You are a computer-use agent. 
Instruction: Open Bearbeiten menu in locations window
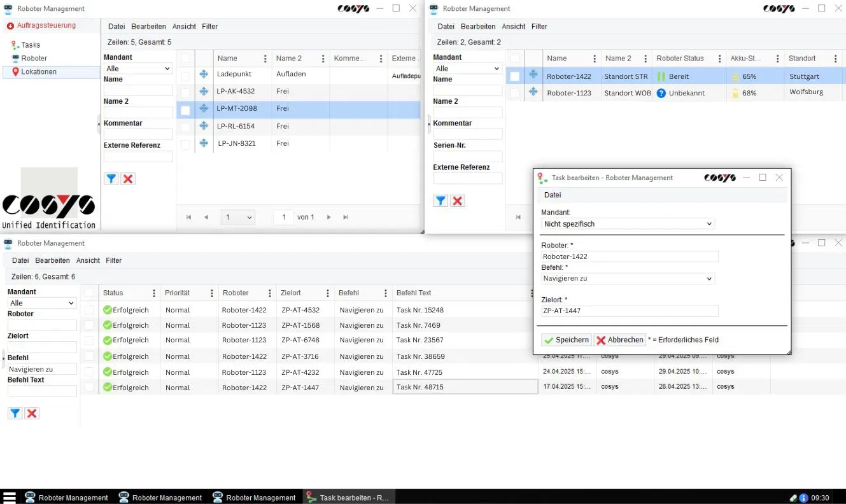(148, 27)
